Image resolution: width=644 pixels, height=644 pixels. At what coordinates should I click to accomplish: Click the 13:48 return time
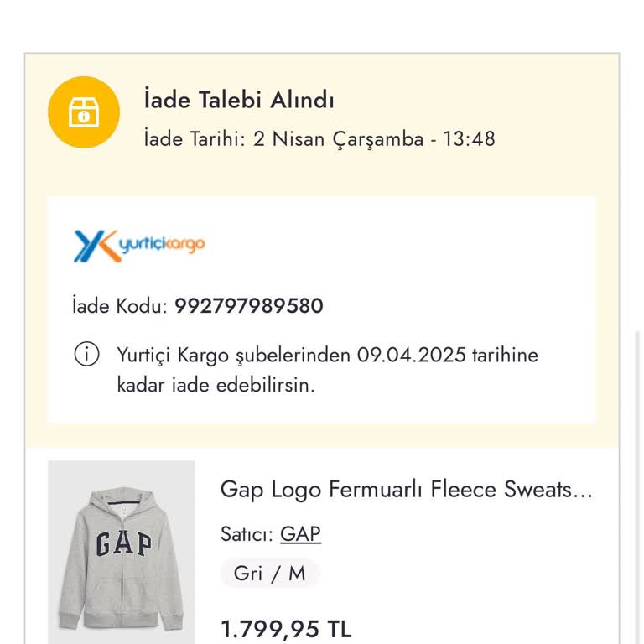coord(469,139)
